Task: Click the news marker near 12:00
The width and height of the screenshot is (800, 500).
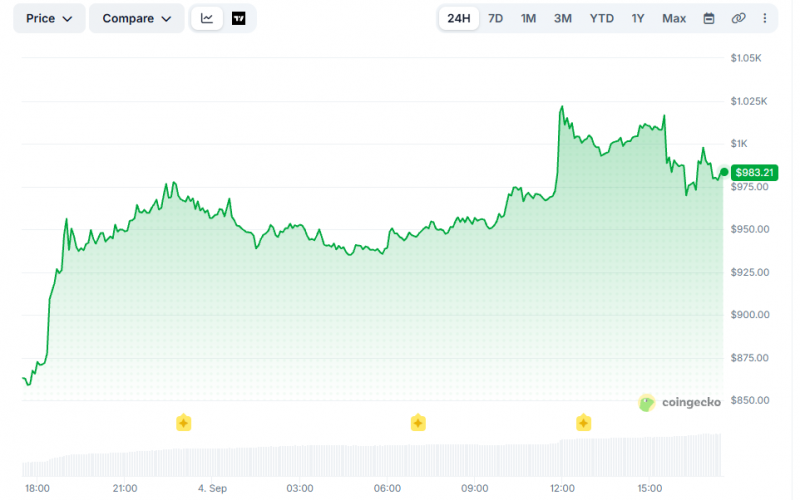Action: click(584, 423)
